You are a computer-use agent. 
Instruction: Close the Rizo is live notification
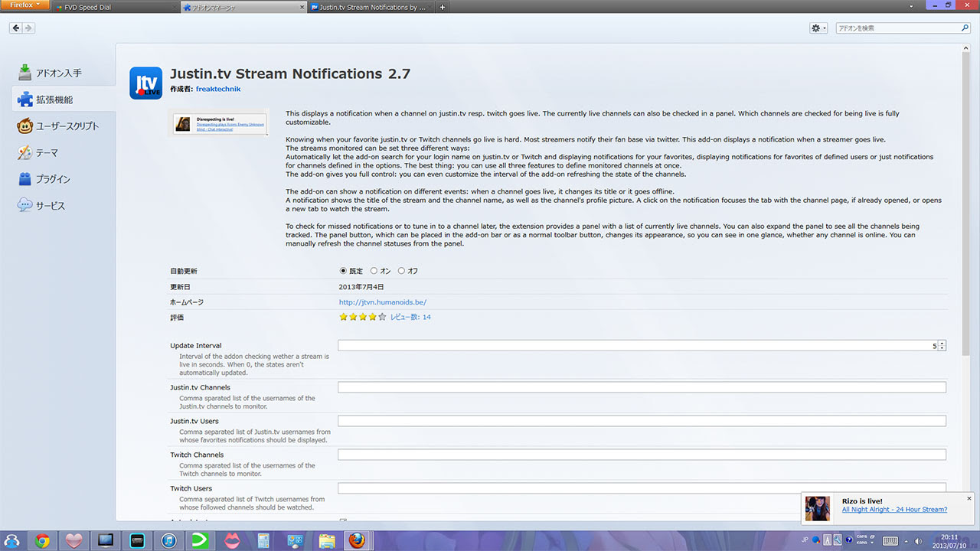tap(969, 498)
